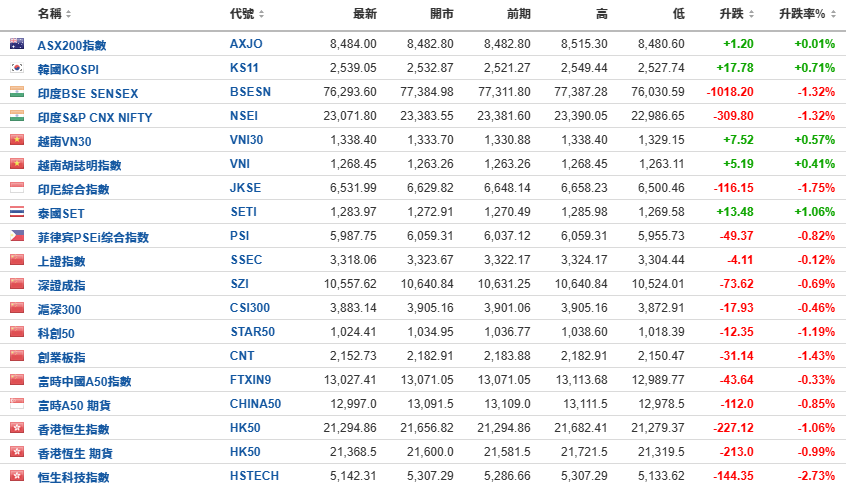This screenshot has height=487, width=846.
Task: Open the 香港恒生指數 index link
Action: [73, 430]
